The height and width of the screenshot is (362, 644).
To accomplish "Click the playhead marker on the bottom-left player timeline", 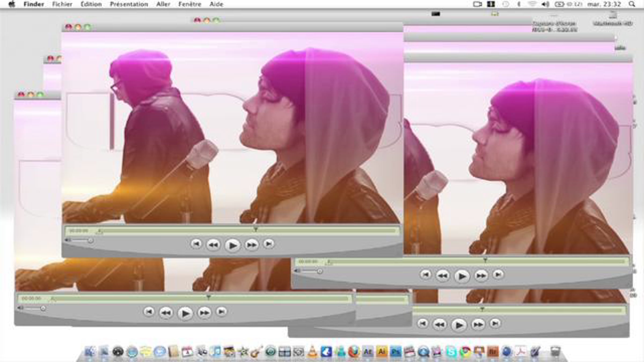I will pyautogui.click(x=208, y=297).
